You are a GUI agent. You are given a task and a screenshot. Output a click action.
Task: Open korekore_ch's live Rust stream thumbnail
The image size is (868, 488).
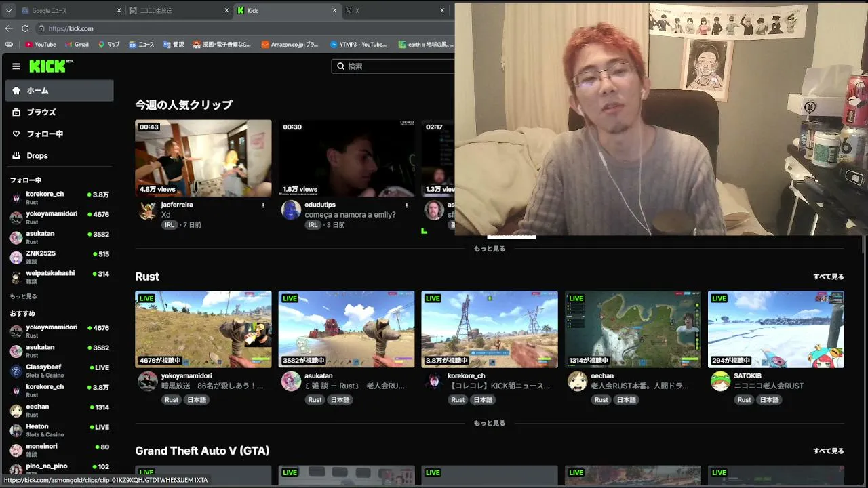(490, 329)
